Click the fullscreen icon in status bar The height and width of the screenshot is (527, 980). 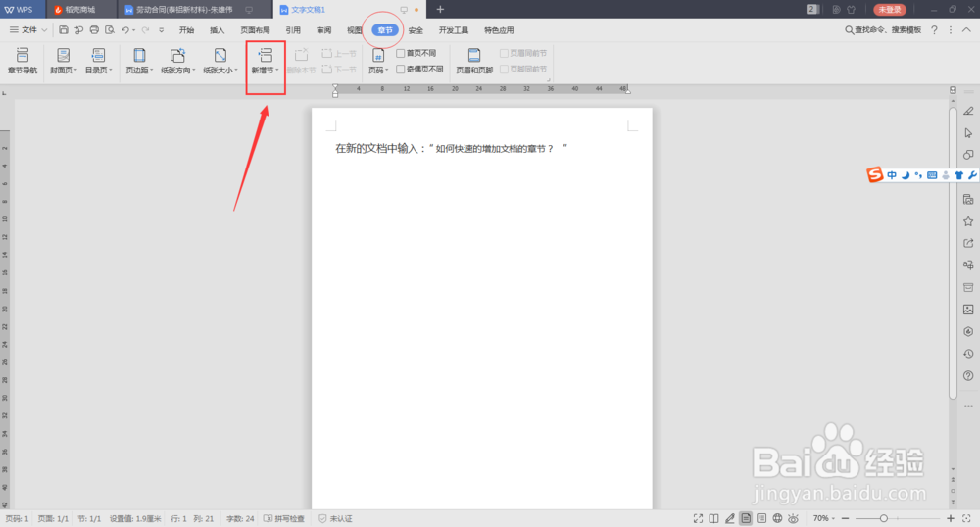click(698, 519)
